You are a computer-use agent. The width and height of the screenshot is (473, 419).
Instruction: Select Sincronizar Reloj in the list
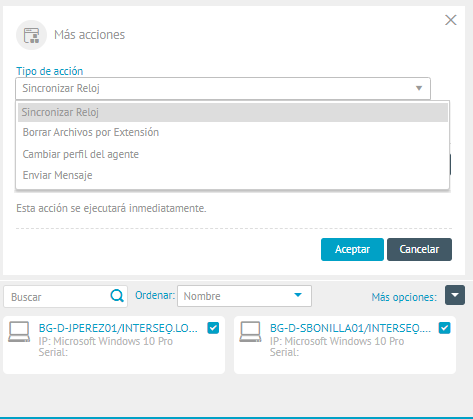(233, 112)
